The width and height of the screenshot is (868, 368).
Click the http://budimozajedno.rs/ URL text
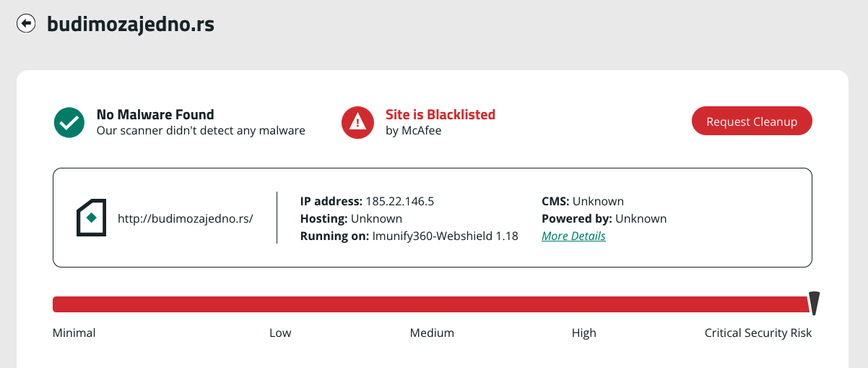(186, 218)
